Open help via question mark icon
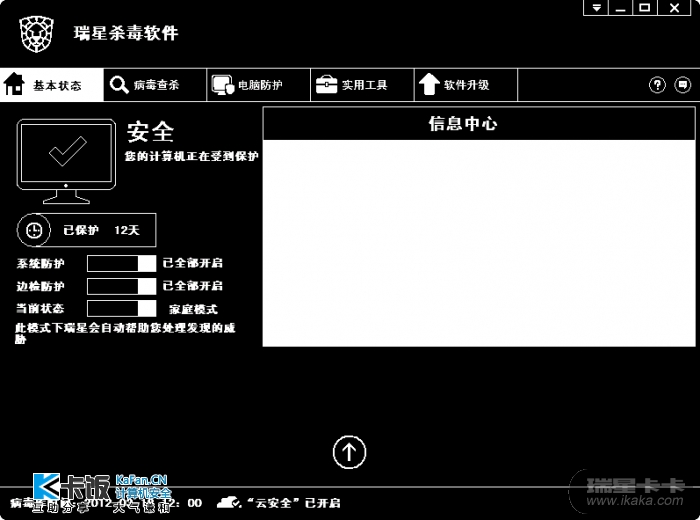Screen dimensions: 700x520 [x=657, y=85]
